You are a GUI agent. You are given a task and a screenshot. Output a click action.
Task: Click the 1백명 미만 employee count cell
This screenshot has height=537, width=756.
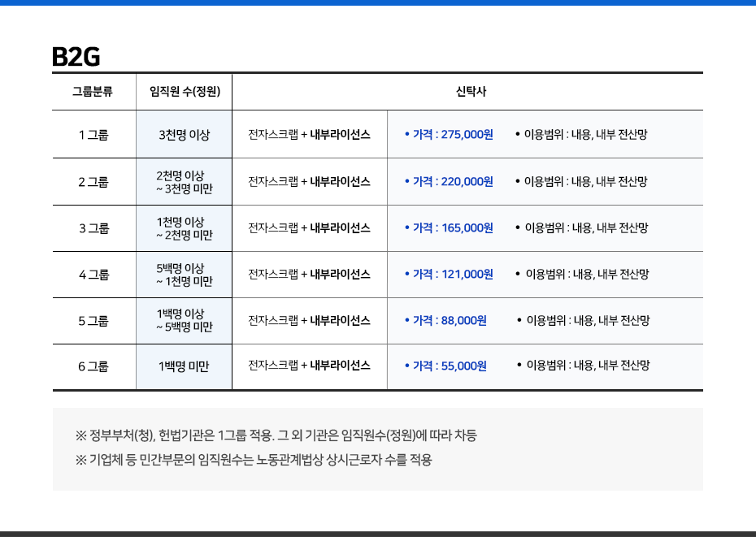tap(184, 366)
